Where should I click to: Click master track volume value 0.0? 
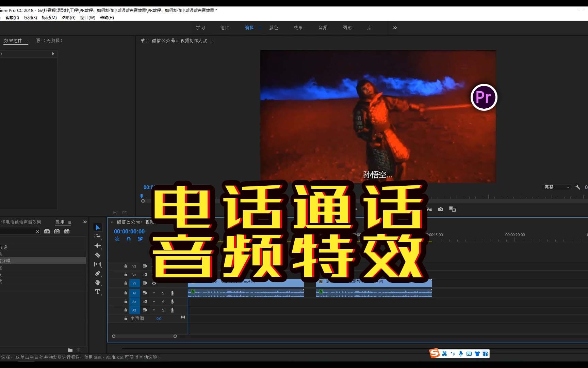[159, 319]
